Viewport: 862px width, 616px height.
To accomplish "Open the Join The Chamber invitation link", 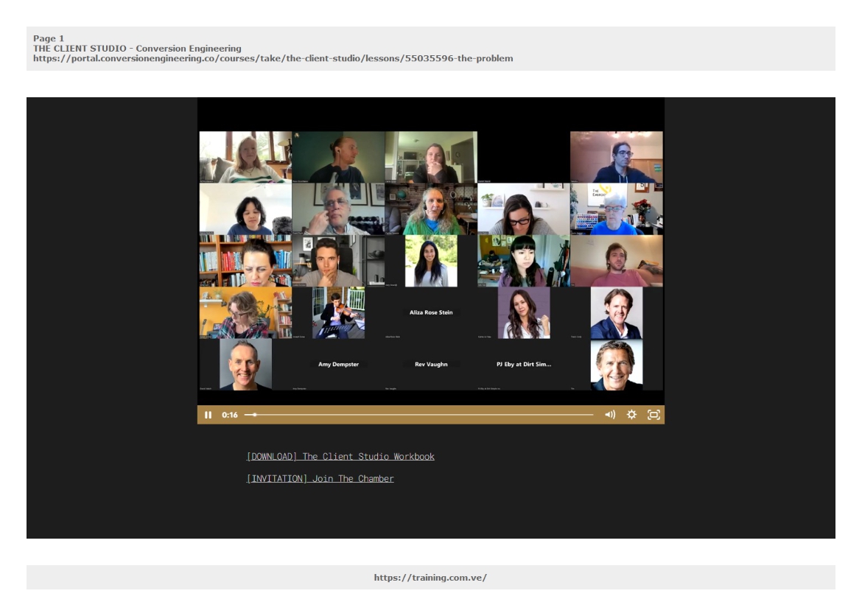I will (x=320, y=479).
